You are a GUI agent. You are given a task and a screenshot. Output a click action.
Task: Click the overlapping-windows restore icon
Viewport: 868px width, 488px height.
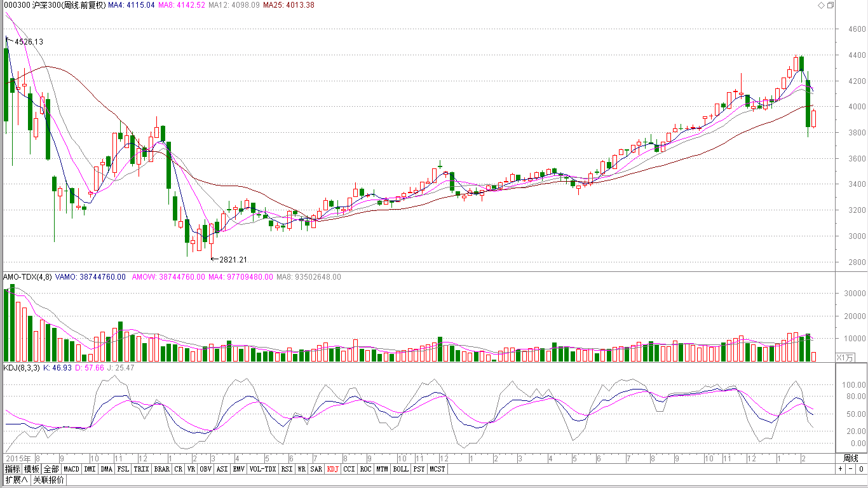[831, 5]
